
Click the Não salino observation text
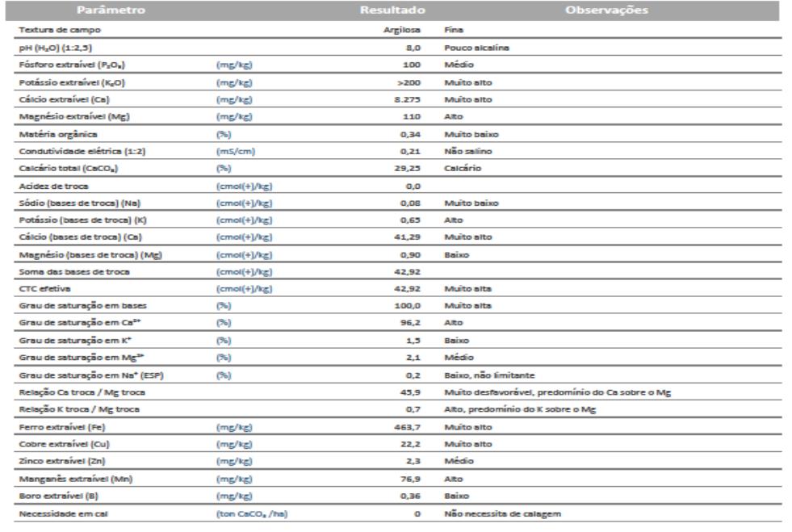click(466, 153)
